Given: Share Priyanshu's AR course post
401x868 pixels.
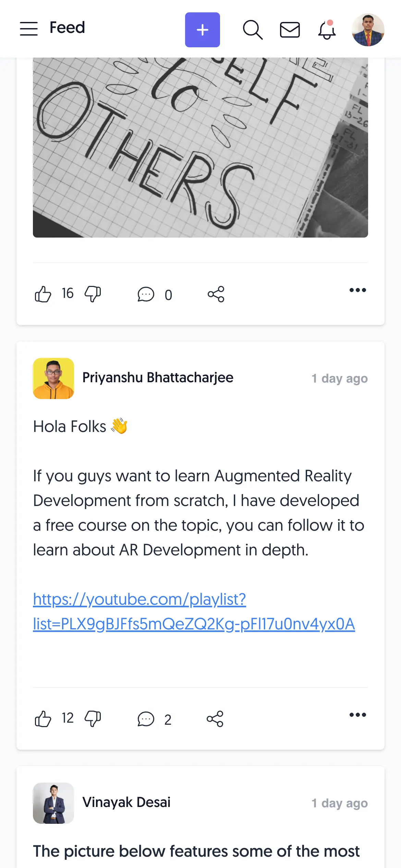Looking at the screenshot, I should [215, 719].
